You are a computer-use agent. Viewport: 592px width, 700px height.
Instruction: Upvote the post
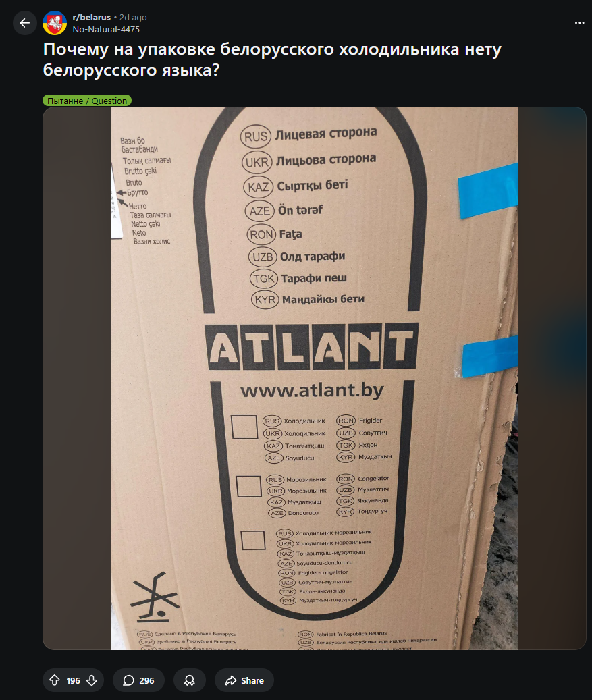pyautogui.click(x=55, y=680)
